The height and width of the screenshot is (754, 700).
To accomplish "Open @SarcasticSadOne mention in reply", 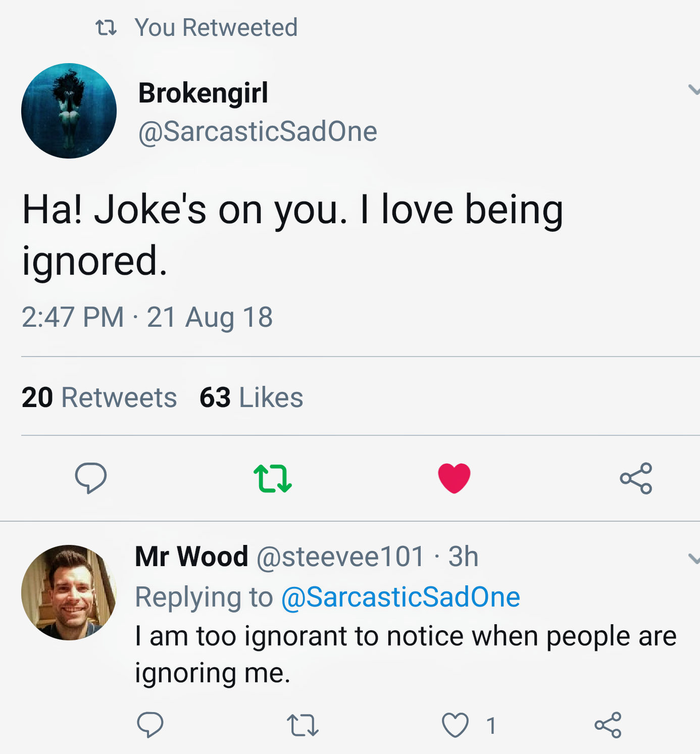I will pyautogui.click(x=401, y=597).
